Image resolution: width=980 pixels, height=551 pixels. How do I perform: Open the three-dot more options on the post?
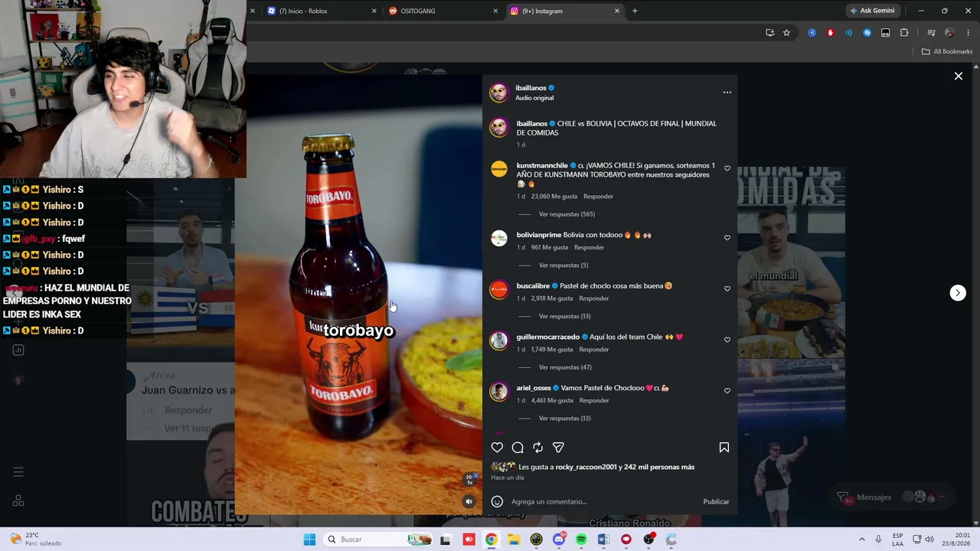pyautogui.click(x=727, y=93)
